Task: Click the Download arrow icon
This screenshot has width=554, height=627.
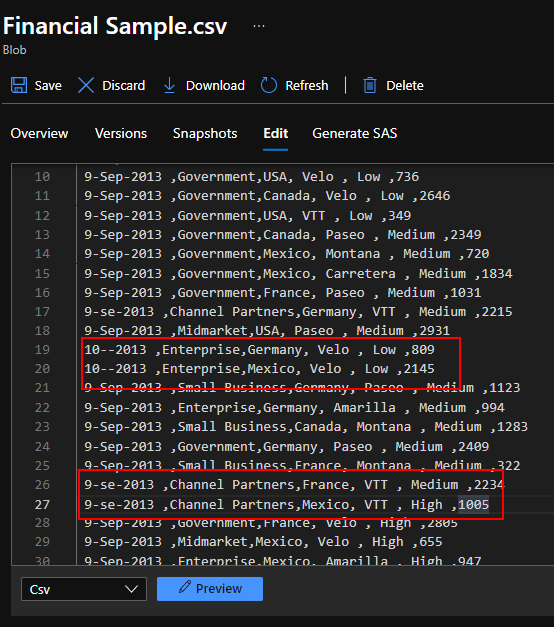Action: [x=170, y=85]
